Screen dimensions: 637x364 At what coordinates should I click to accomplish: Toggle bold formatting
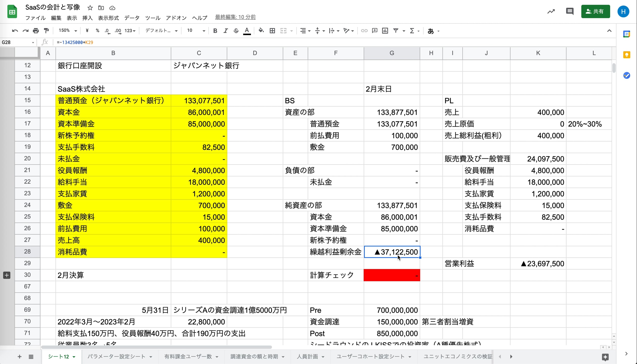coord(215,31)
